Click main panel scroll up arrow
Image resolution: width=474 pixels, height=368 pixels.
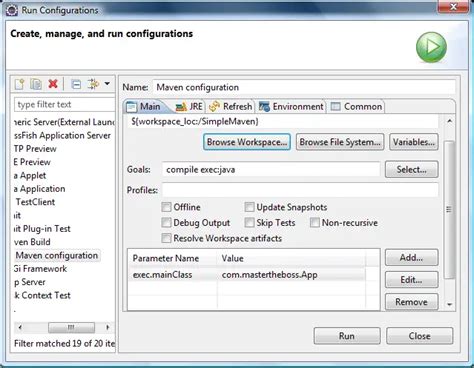449,121
